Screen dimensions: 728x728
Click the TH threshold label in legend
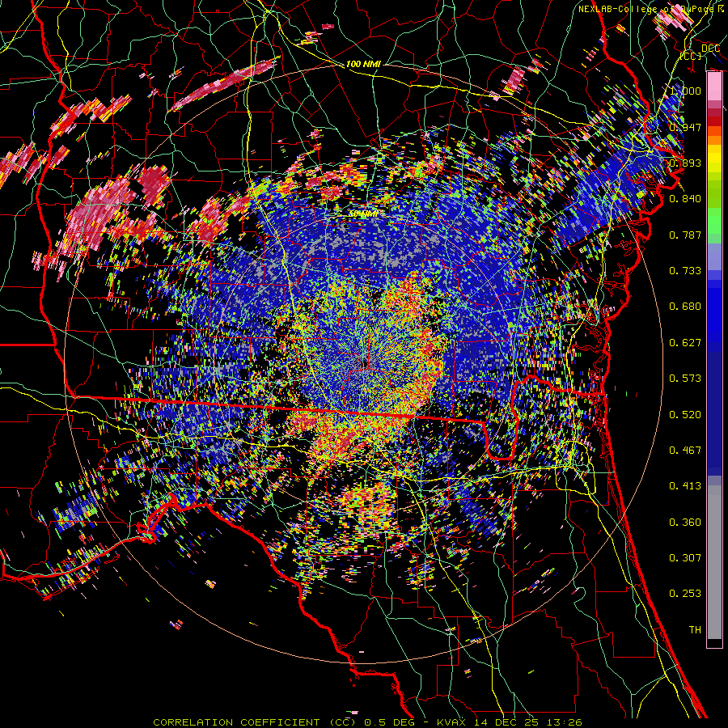pyautogui.click(x=695, y=629)
